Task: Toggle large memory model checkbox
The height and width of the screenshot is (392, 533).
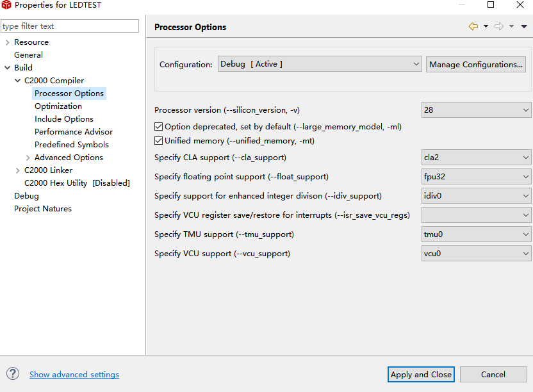Action: pyautogui.click(x=159, y=127)
